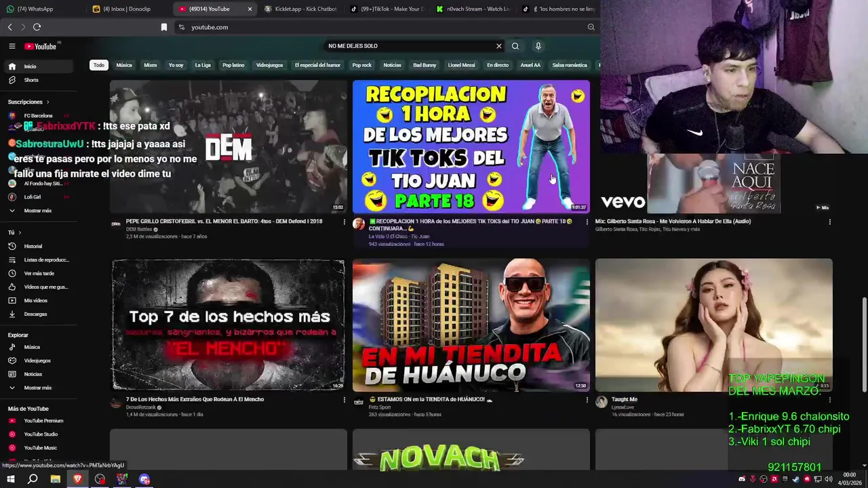
Task: Expand Mostrar más under Suscripciones
Action: [x=38, y=211]
